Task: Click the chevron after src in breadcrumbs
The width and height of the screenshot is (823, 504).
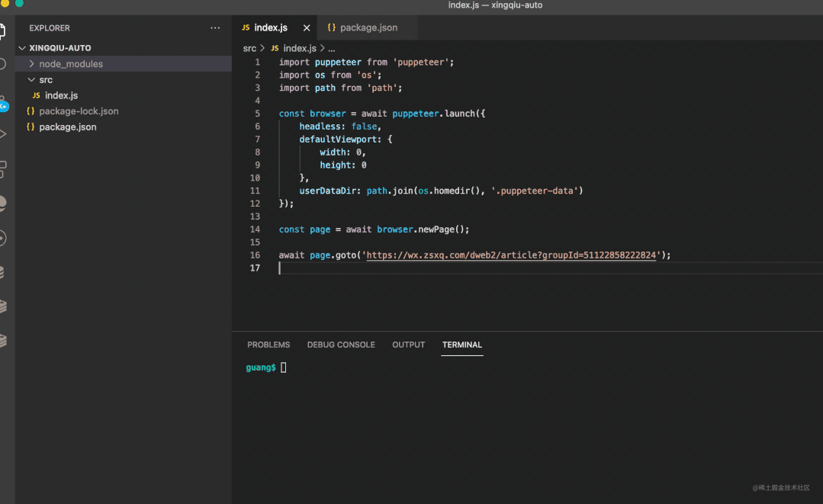Action: tap(262, 48)
